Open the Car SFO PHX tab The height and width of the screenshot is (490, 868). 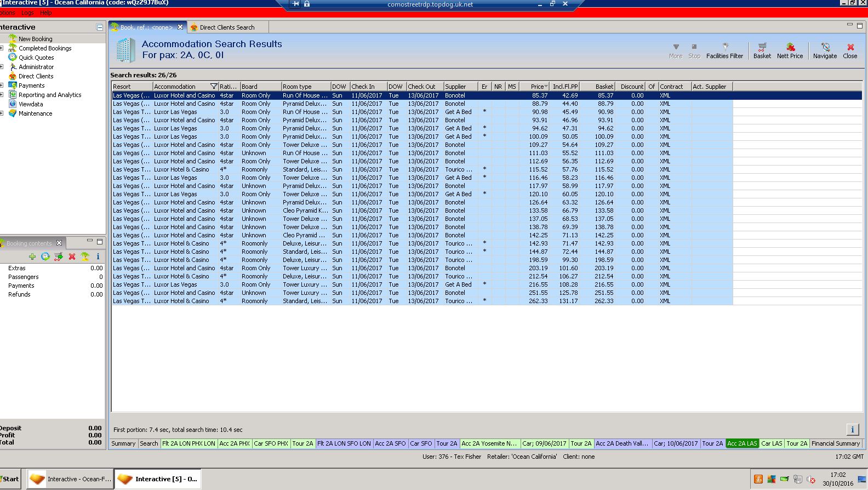point(271,443)
